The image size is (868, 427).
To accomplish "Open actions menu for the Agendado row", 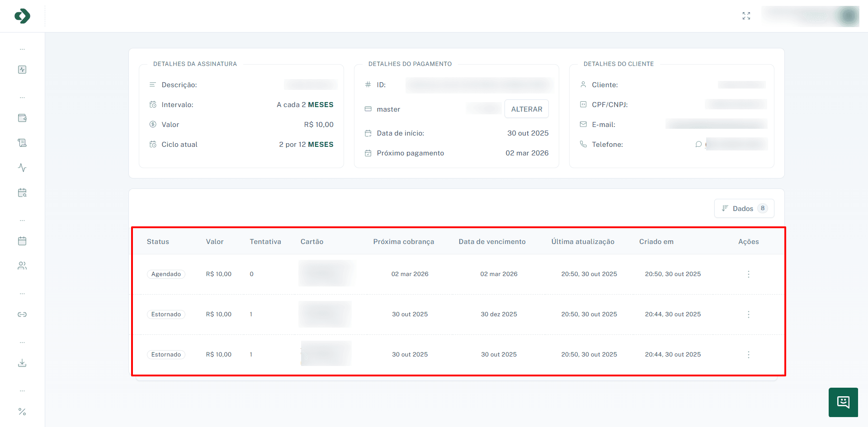I will click(749, 274).
